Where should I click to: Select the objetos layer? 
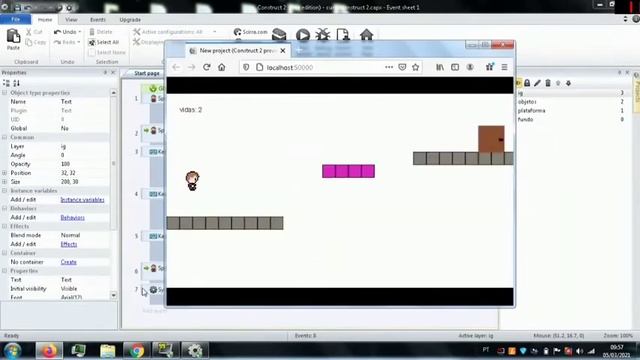571,102
